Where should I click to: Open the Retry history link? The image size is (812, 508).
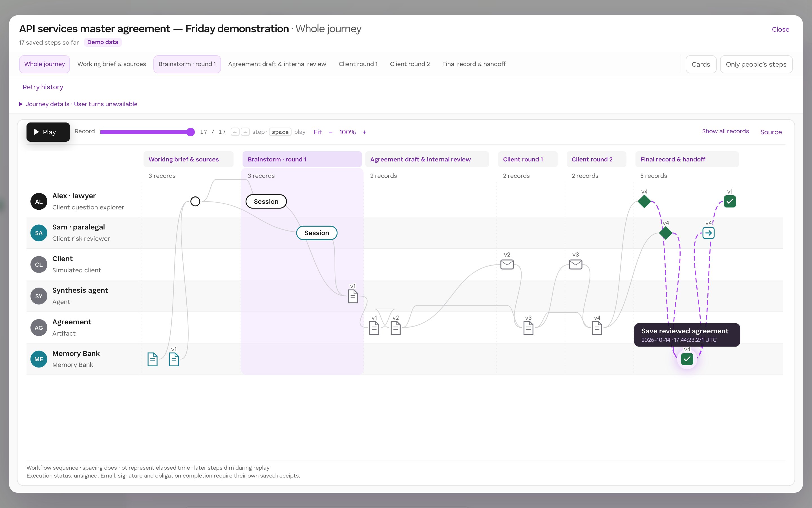pyautogui.click(x=43, y=87)
